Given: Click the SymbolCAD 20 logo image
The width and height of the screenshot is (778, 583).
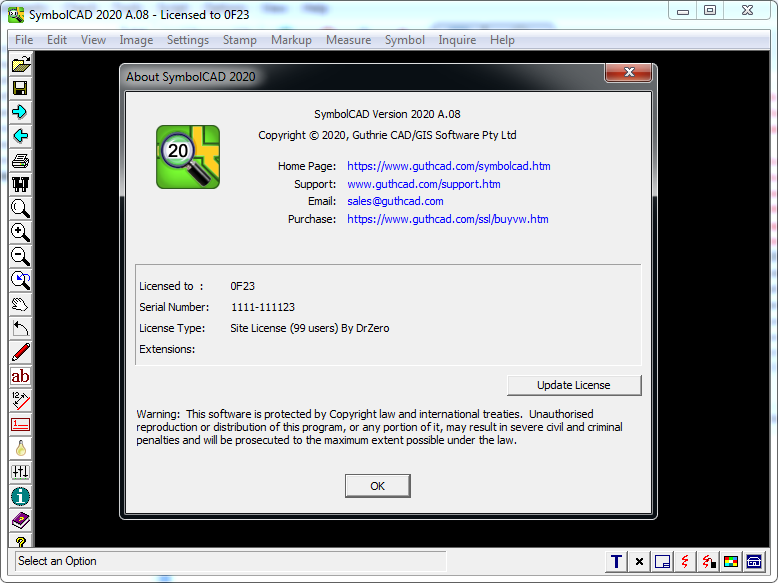Looking at the screenshot, I should 188,157.
